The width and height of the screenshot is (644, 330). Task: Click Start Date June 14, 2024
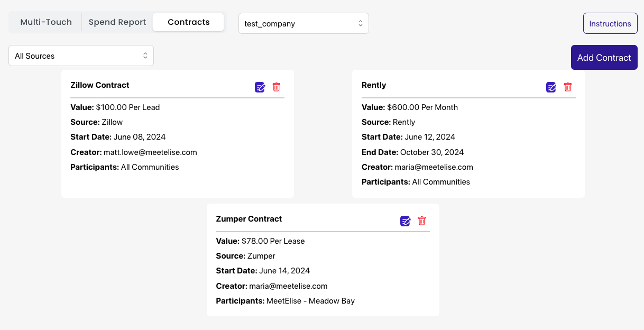click(263, 271)
